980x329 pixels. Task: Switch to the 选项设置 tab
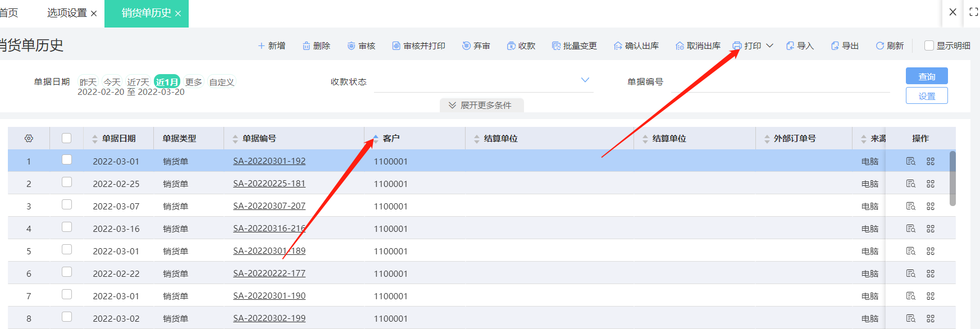click(x=67, y=13)
